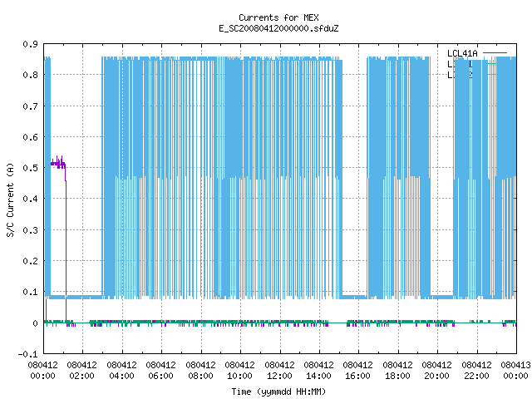Select the file name 'E_SC20080412000000.sfduZ' subtitle
Image resolution: width=532 pixels, height=399 pixels.
278,28
